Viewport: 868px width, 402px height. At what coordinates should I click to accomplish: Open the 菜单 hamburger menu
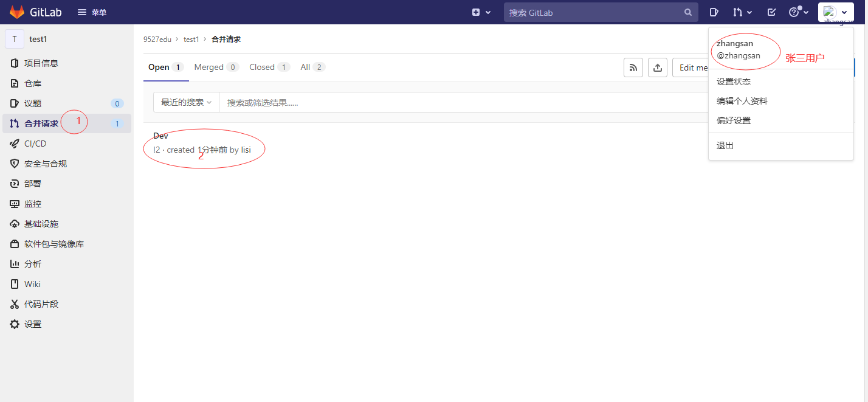pos(92,12)
